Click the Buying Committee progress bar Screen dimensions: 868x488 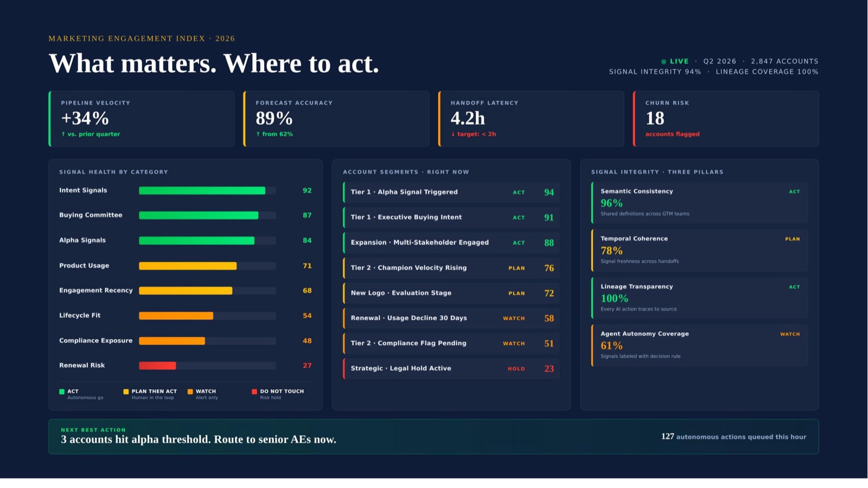[x=207, y=216]
